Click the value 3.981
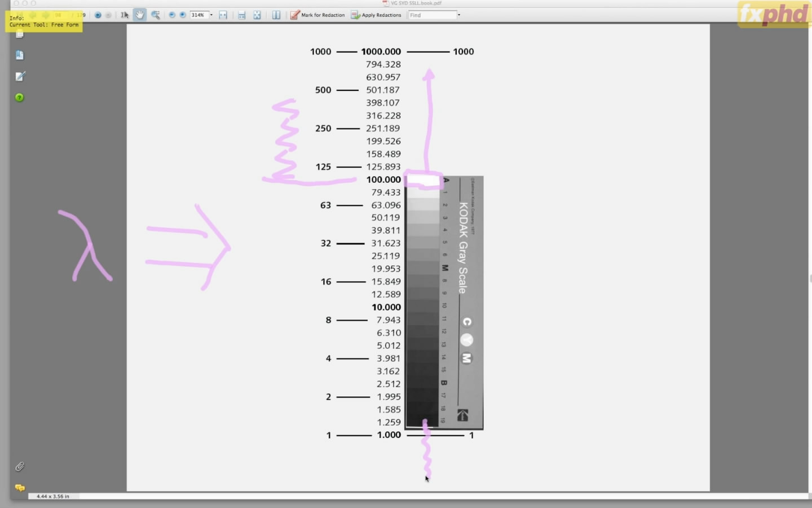Viewport: 812px width, 508px height. 389,358
